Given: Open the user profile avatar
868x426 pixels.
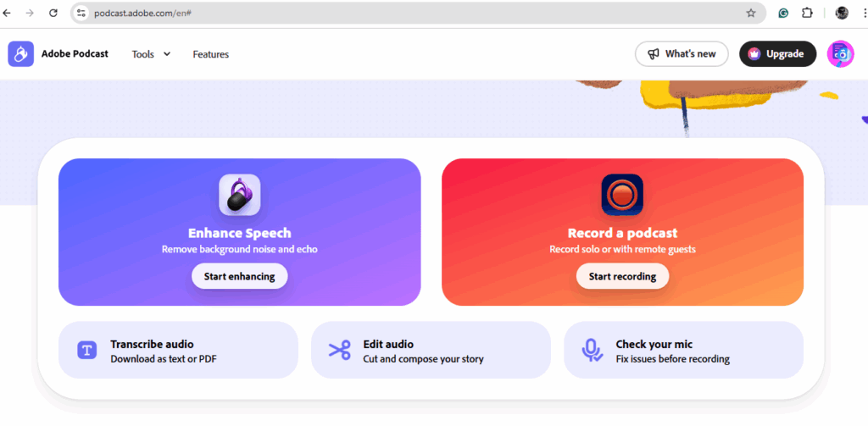Looking at the screenshot, I should [x=840, y=53].
